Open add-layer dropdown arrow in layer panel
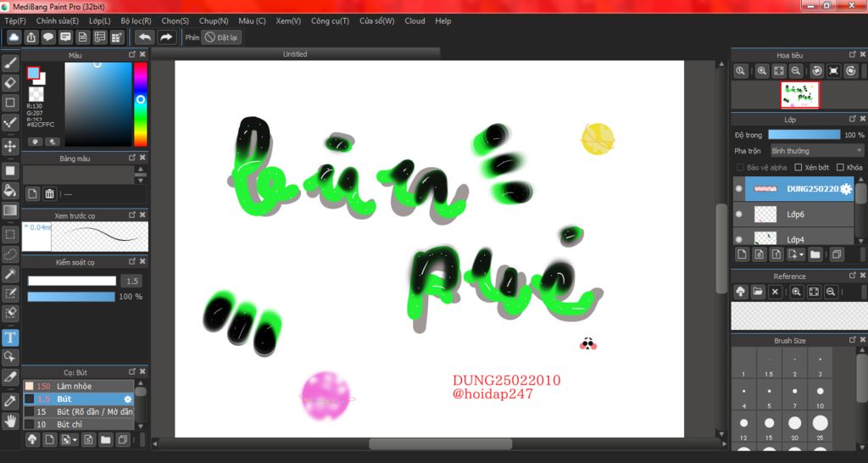This screenshot has height=463, width=868. pos(802,255)
